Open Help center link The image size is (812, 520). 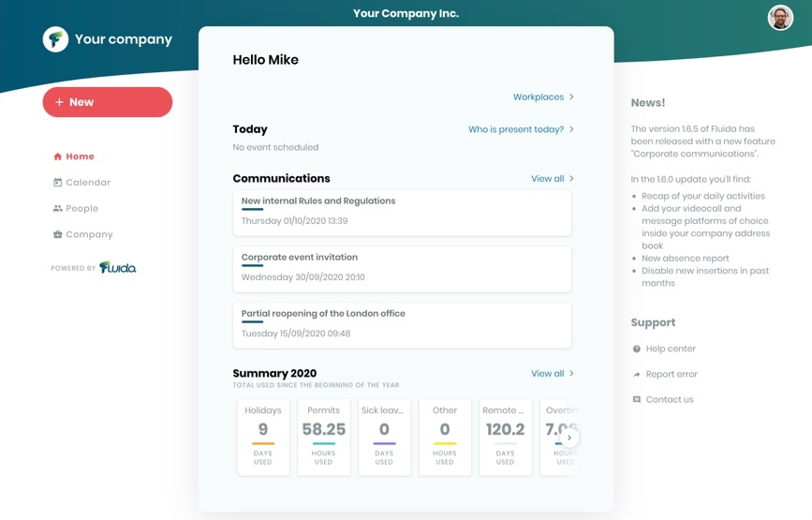(x=670, y=349)
